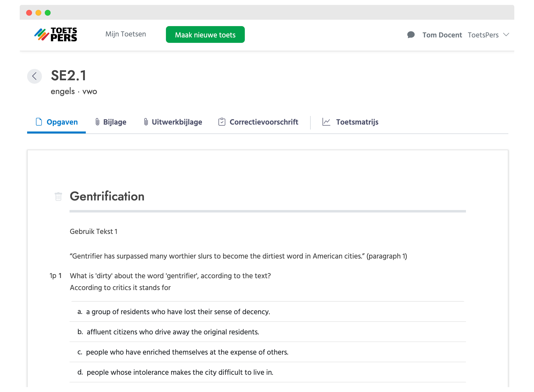Screen dimensions: 534x392
Task: Click the trash icon beside Gentrification
Action: click(x=58, y=196)
